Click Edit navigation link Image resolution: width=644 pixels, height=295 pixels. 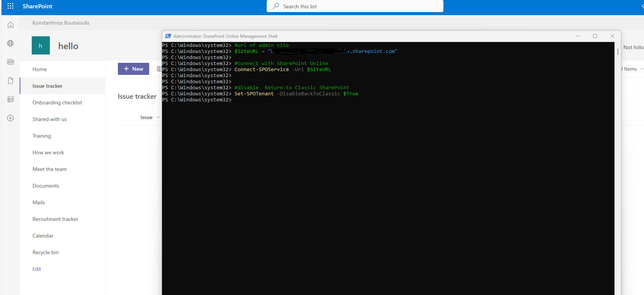(37, 269)
